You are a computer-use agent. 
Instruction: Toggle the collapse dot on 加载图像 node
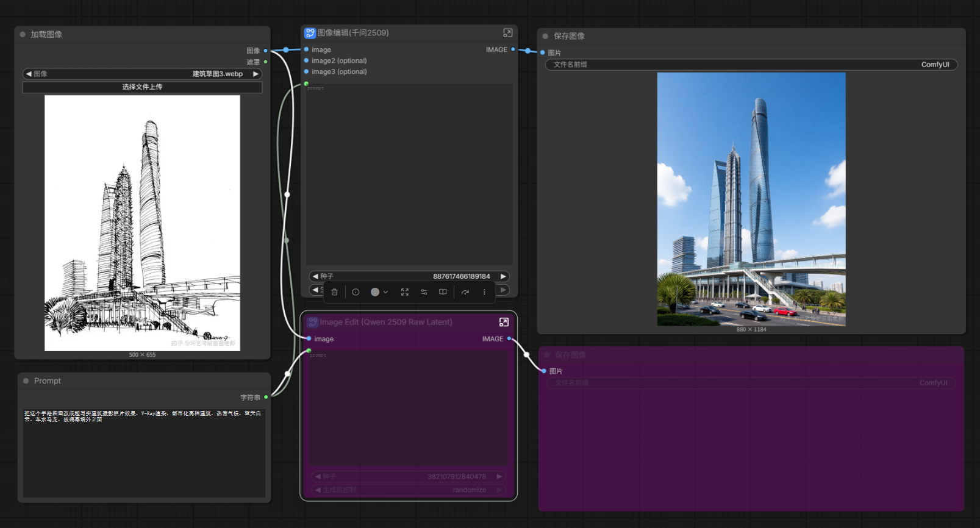(23, 35)
